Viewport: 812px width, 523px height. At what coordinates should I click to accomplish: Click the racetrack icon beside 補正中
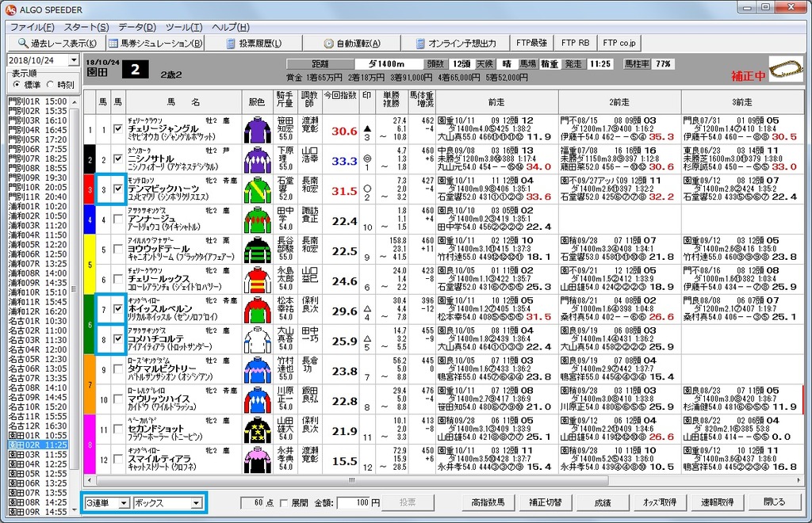(786, 69)
